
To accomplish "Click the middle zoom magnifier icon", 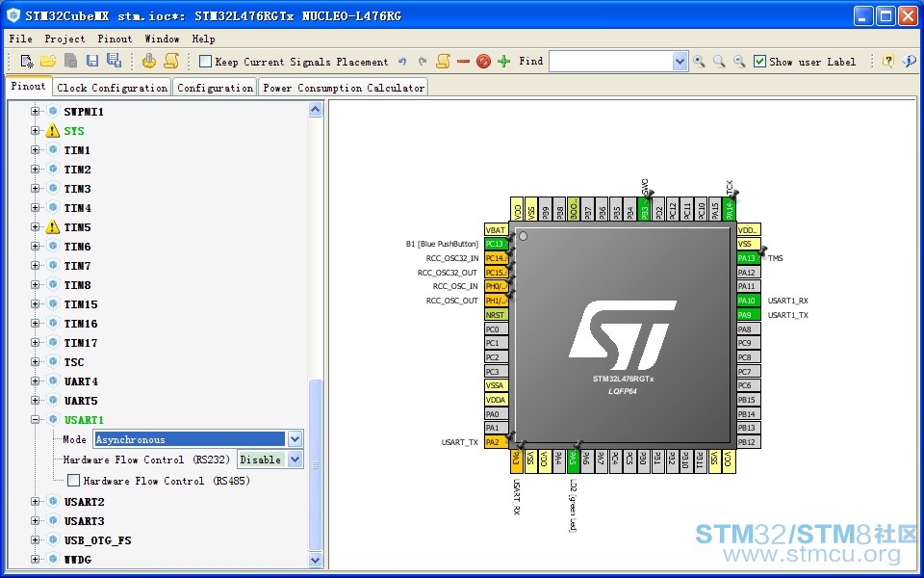I will coord(719,62).
